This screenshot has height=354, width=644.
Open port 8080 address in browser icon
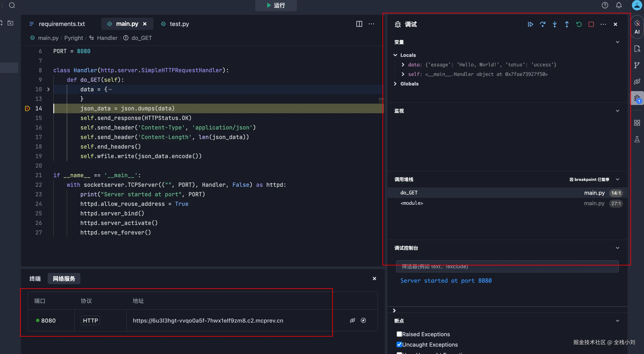click(363, 320)
